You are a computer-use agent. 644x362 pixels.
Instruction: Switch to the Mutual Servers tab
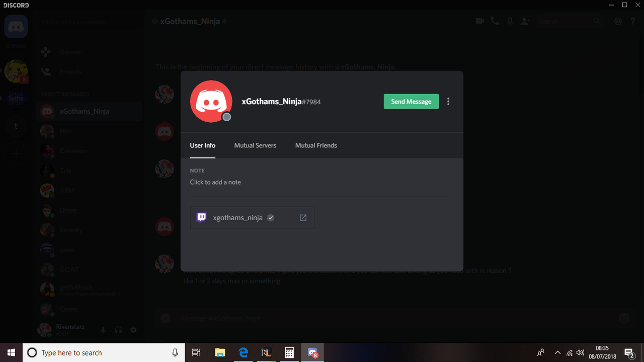(x=255, y=145)
